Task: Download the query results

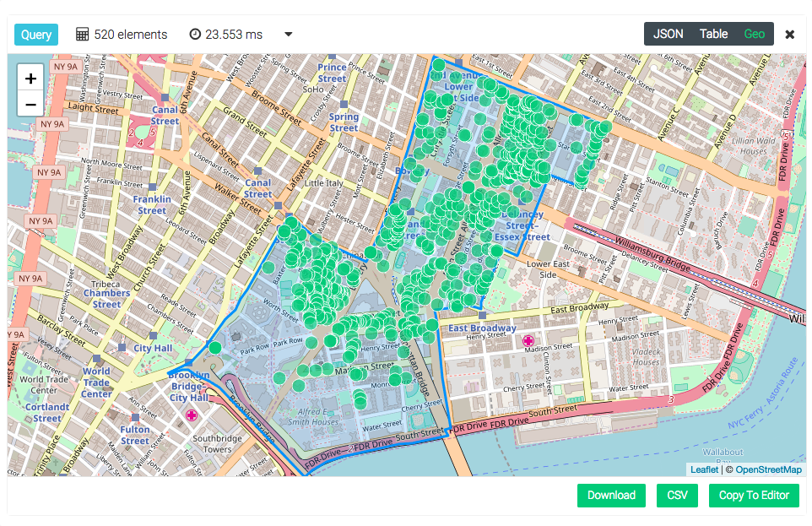Action: coord(611,496)
